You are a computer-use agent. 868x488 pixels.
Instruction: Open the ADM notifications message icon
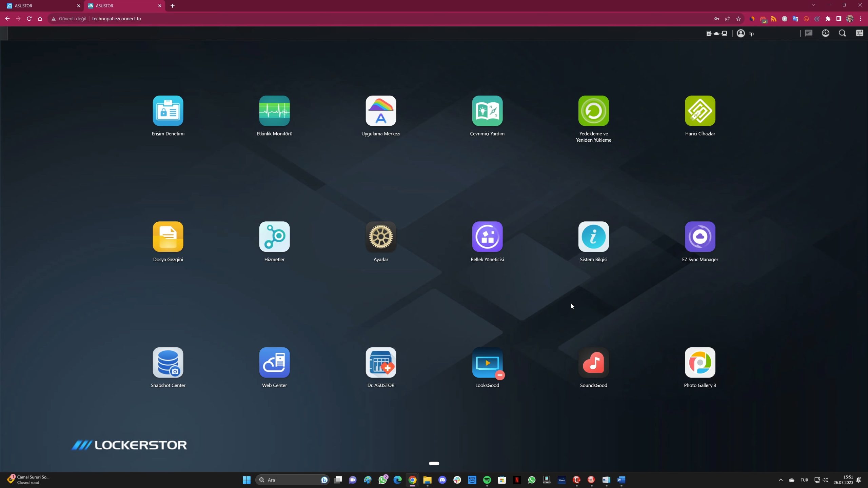tap(809, 33)
